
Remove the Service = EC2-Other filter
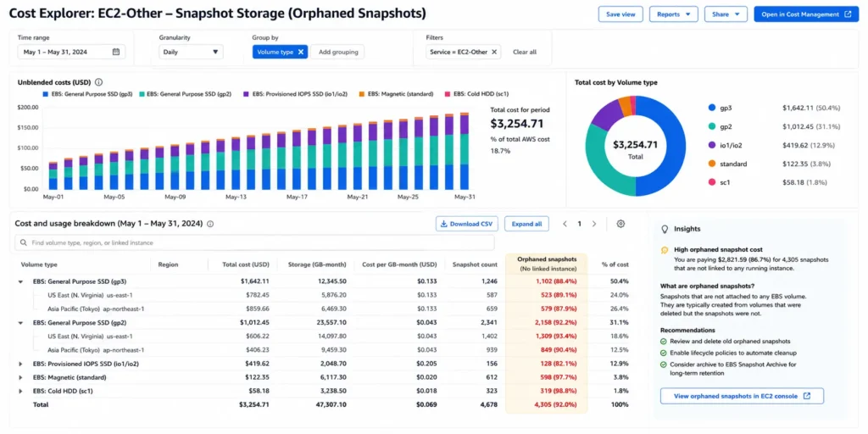click(x=494, y=52)
